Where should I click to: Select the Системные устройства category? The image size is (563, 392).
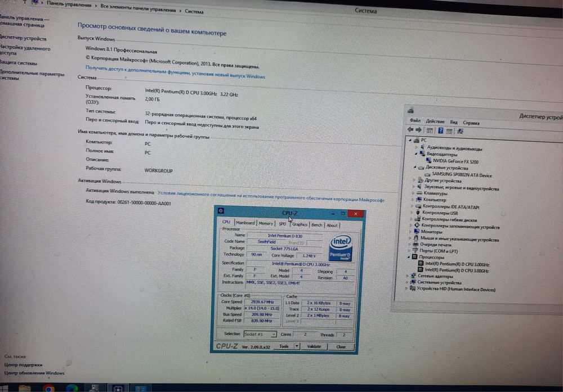[439, 283]
